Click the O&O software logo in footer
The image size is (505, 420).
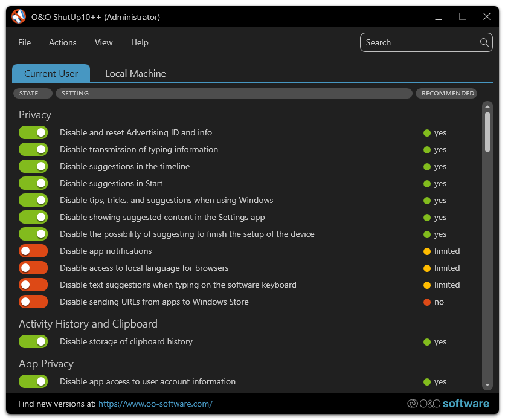click(448, 404)
